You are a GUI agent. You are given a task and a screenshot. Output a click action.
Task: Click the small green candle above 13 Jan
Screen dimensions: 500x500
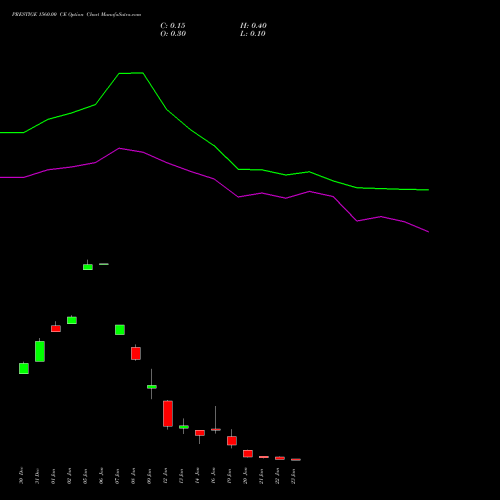pos(184,427)
